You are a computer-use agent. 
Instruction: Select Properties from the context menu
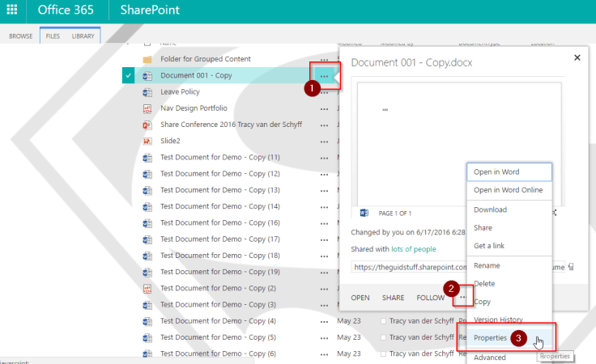point(490,338)
